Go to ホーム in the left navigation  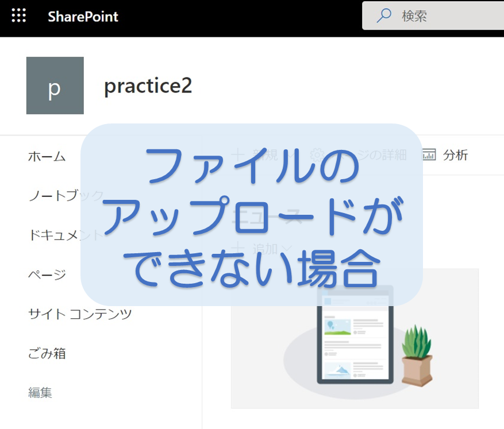(47, 156)
